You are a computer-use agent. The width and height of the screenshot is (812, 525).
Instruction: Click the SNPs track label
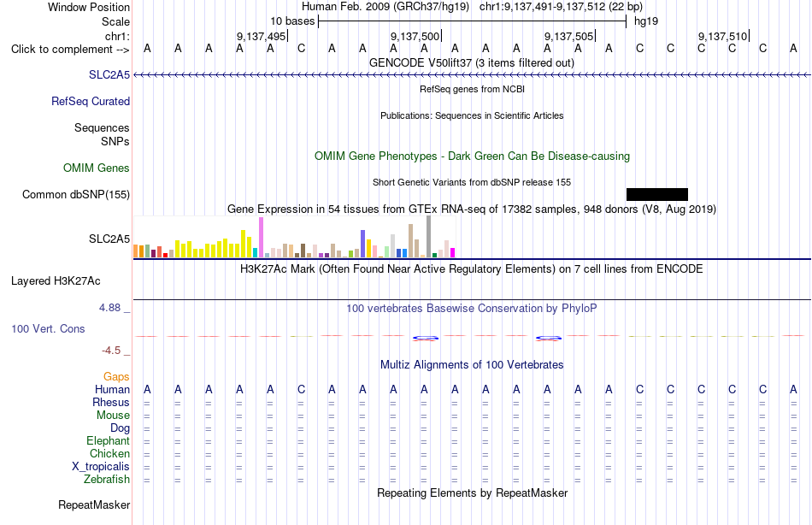(x=115, y=141)
